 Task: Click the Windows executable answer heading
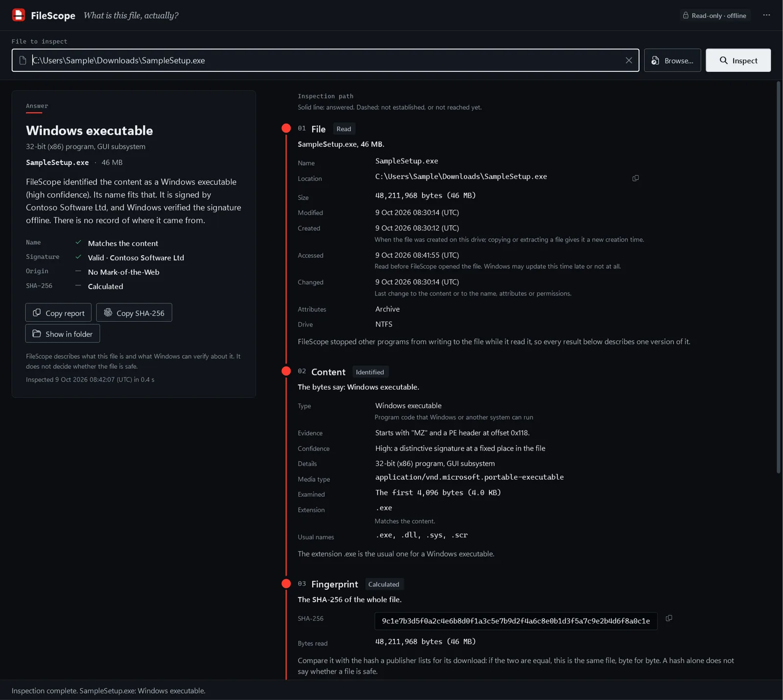[90, 131]
